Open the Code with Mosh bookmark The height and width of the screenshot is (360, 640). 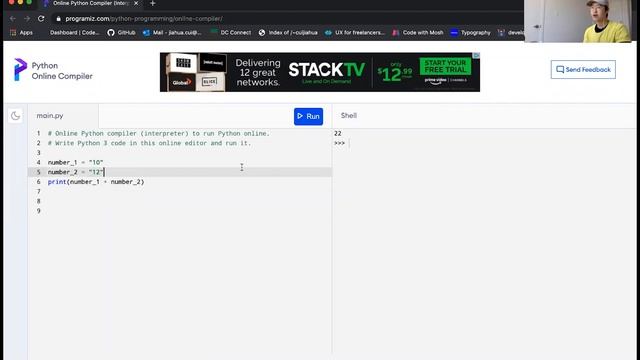[x=418, y=33]
